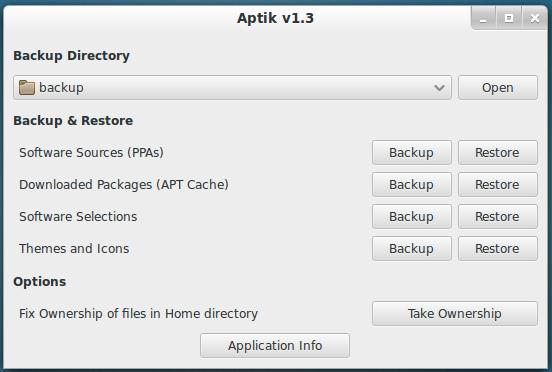Open the backup directory with Open button
552x372 pixels.
pos(498,88)
